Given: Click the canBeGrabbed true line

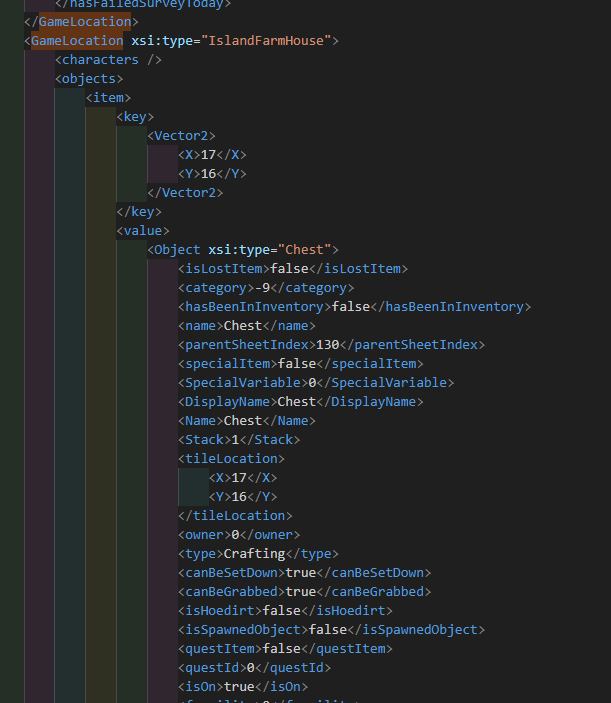Looking at the screenshot, I should click(304, 592).
